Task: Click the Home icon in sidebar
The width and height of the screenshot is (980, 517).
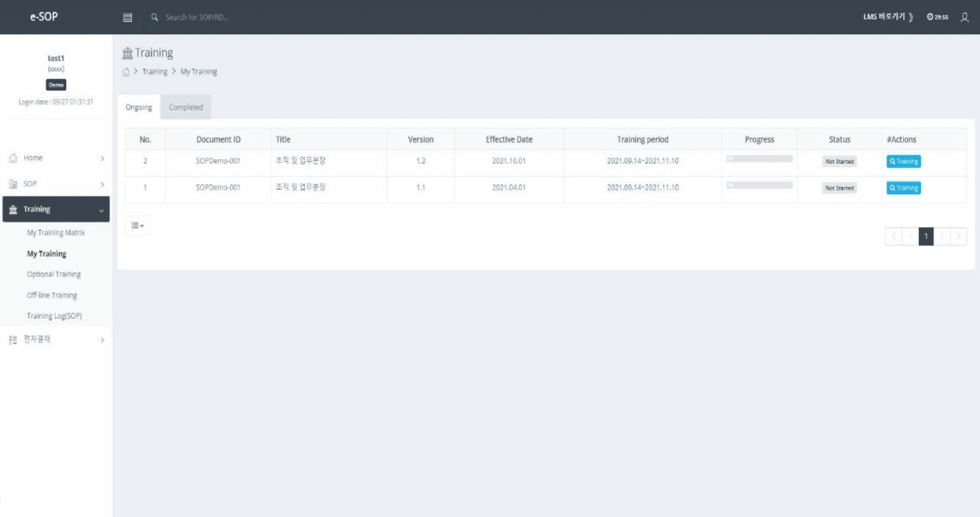Action: pyautogui.click(x=13, y=158)
